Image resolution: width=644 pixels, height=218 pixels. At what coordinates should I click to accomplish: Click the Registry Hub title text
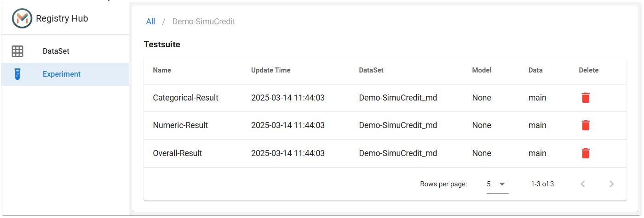point(62,18)
